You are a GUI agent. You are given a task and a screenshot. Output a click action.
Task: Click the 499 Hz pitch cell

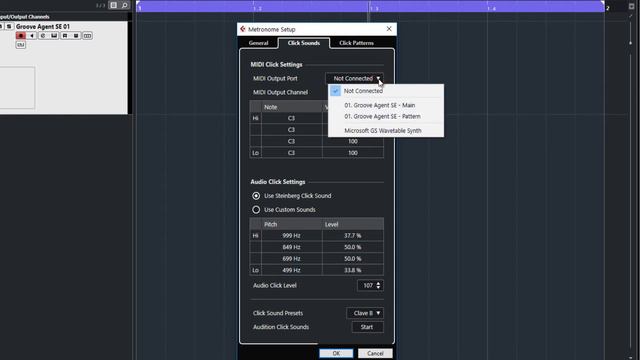click(x=291, y=270)
